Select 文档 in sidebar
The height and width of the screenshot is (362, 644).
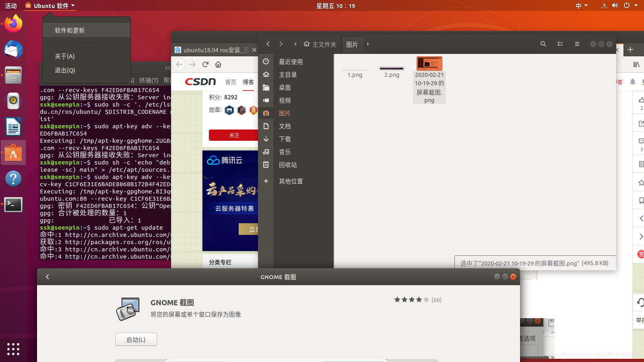click(296, 126)
